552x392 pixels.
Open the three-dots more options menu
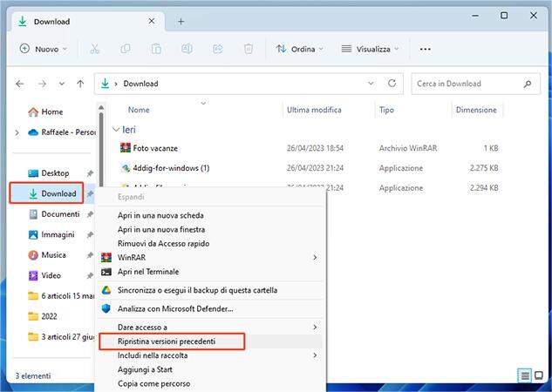[426, 49]
